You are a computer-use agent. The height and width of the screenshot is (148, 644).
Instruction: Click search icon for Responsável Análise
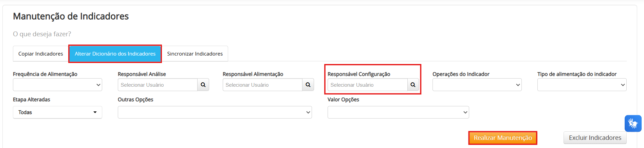click(203, 85)
